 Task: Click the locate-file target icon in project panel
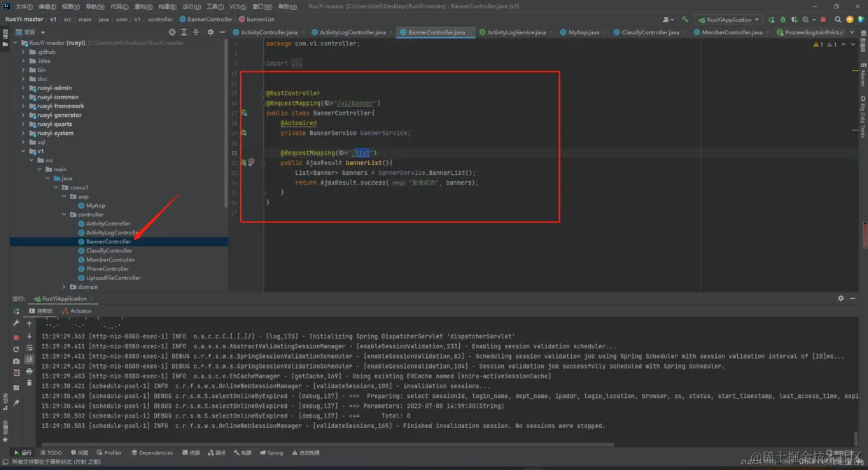click(x=172, y=32)
